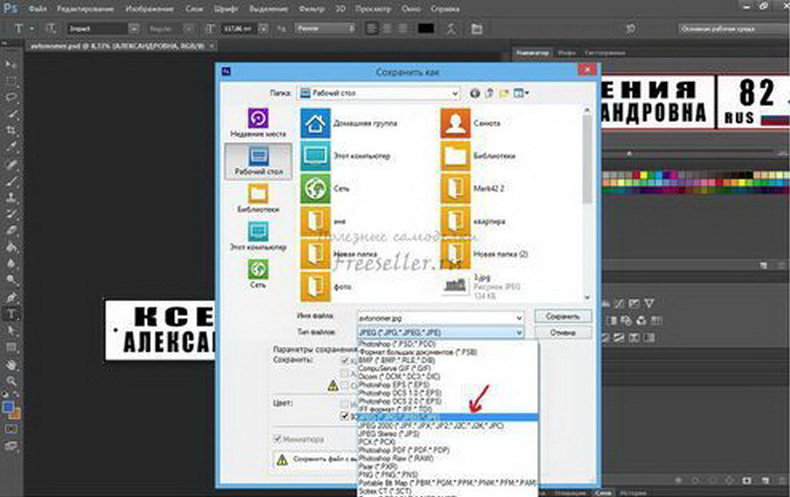Toggle the Layers checkbox beside warning icon

(x=345, y=386)
